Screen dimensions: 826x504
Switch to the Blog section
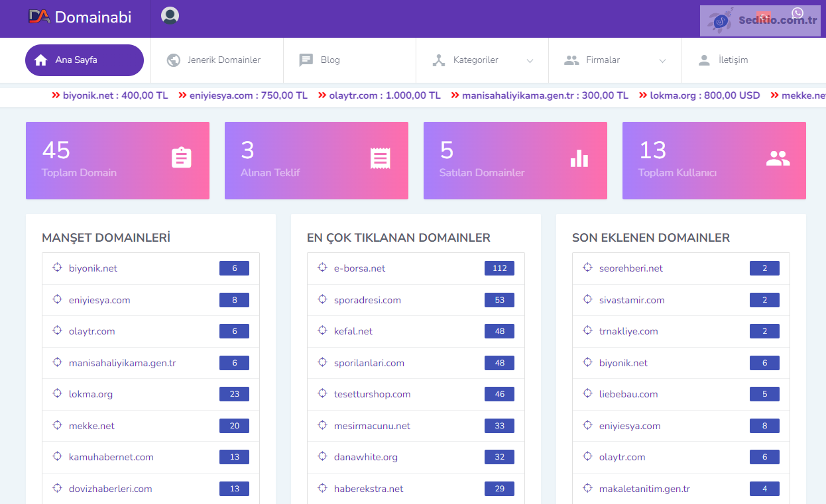[331, 60]
